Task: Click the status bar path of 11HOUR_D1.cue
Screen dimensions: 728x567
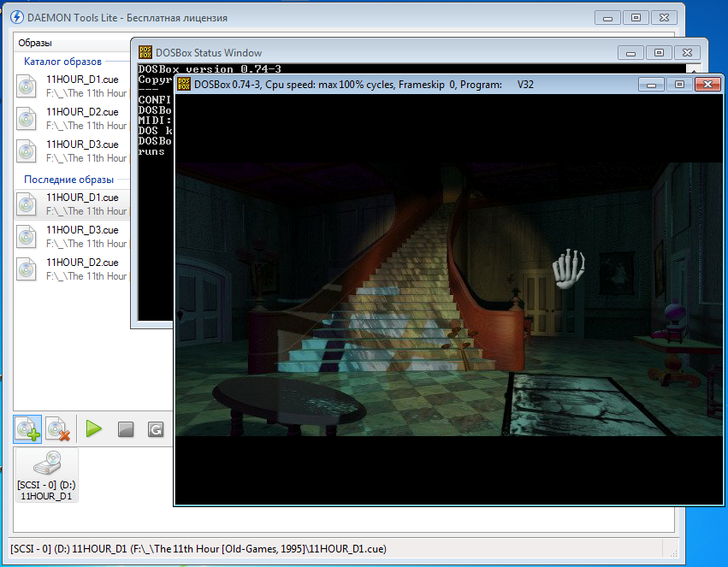Action: [198, 549]
